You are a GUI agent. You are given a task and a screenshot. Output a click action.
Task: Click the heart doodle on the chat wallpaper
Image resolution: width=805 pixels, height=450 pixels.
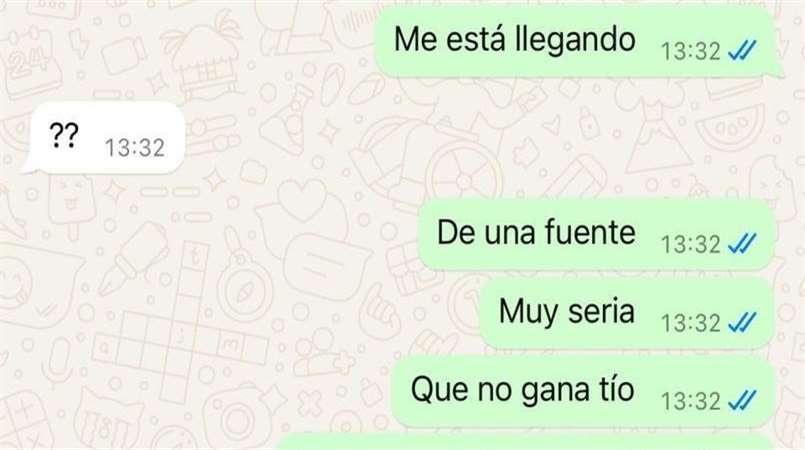pos(302,199)
